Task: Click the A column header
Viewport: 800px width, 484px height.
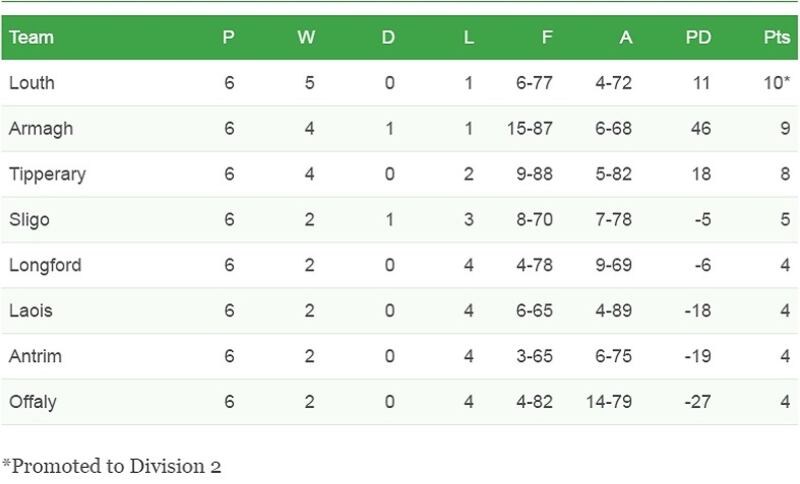Action: point(626,38)
